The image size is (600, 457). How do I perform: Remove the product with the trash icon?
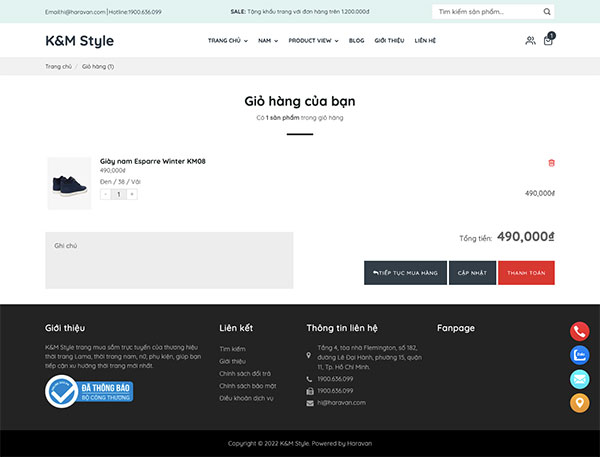(551, 163)
